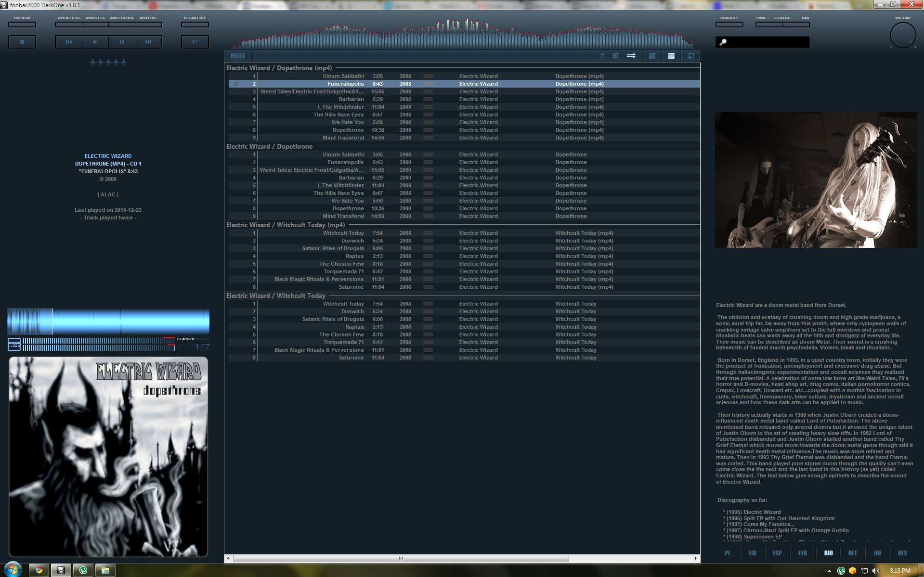
Task: Open the DET tab at bottom right
Action: click(852, 553)
